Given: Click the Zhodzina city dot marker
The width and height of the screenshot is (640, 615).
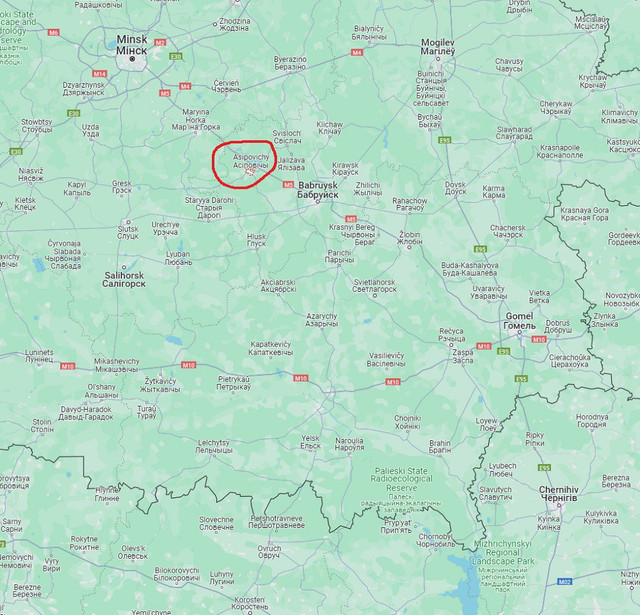Looking at the screenshot, I should [x=215, y=24].
